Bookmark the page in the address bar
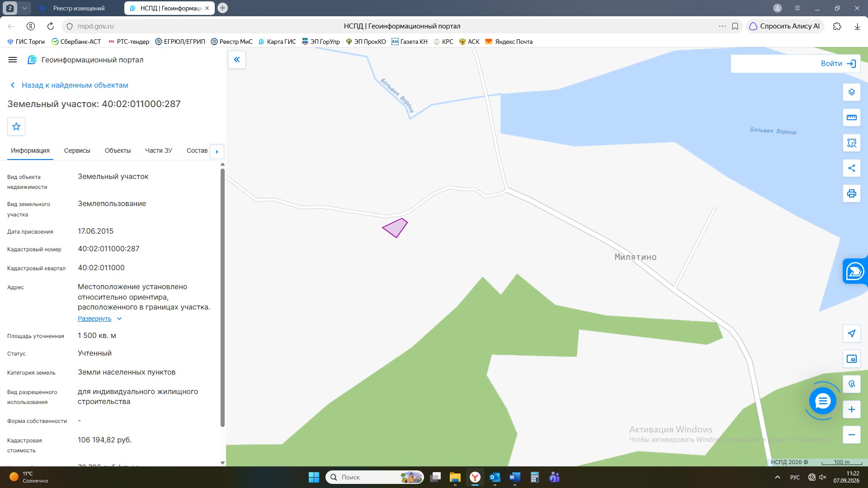 point(735,26)
